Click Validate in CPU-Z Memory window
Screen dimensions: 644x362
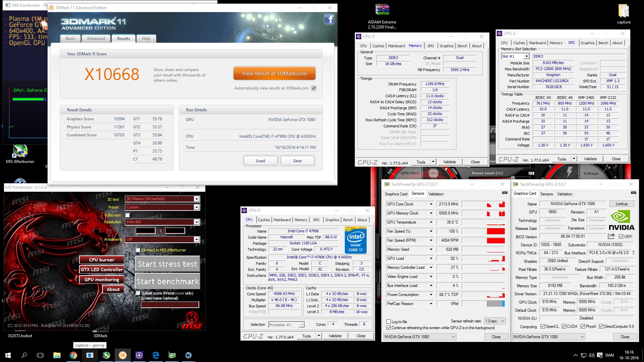pos(449,162)
